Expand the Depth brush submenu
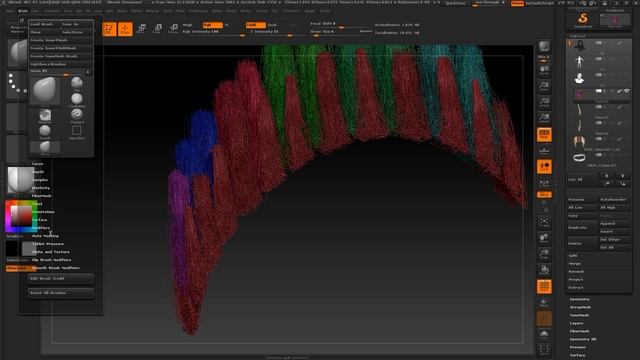 tap(38, 172)
